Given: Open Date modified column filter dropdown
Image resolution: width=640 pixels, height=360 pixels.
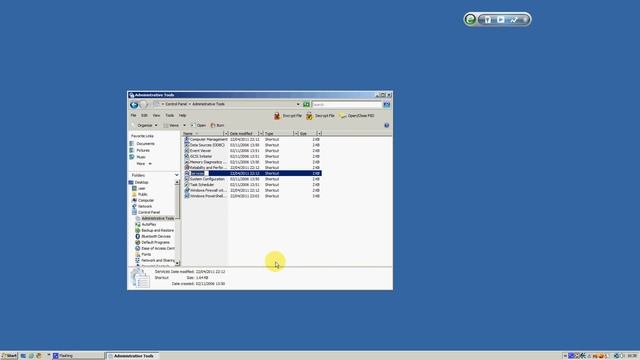Looking at the screenshot, I should tap(261, 134).
